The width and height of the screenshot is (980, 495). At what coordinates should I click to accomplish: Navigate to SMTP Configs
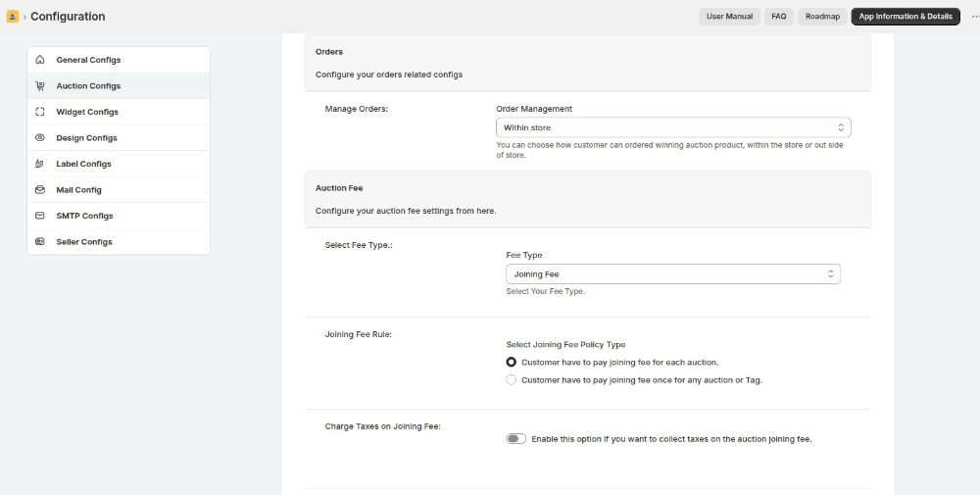(x=119, y=216)
